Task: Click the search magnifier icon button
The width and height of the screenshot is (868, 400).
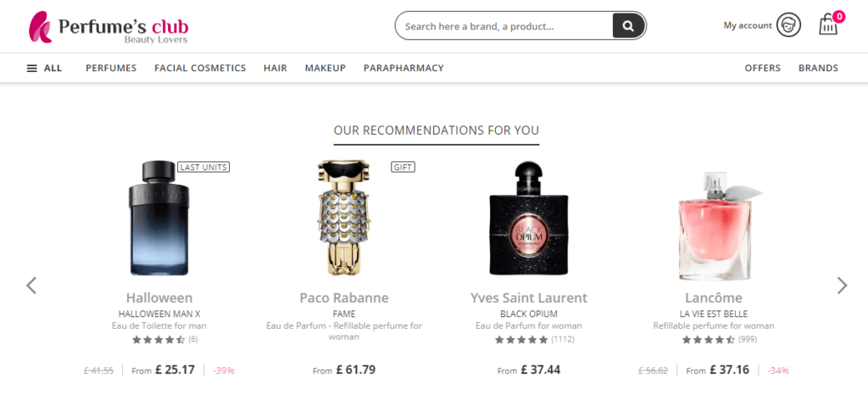Action: (628, 26)
